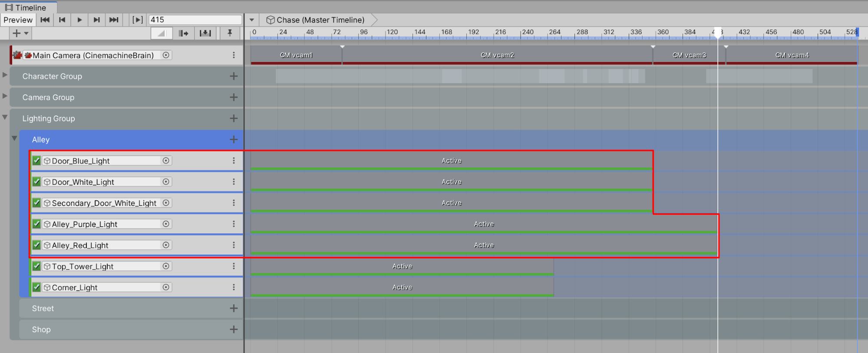Add a track to Character Group
868x353 pixels.
[234, 76]
